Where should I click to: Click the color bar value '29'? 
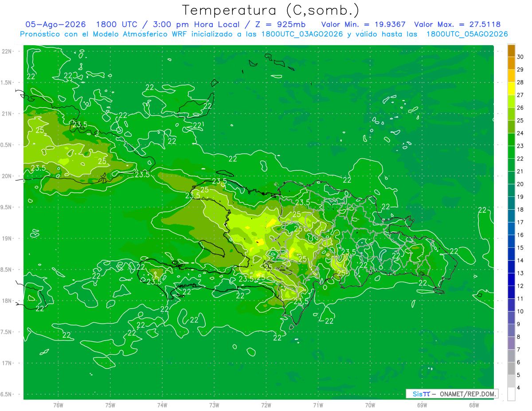(x=520, y=70)
